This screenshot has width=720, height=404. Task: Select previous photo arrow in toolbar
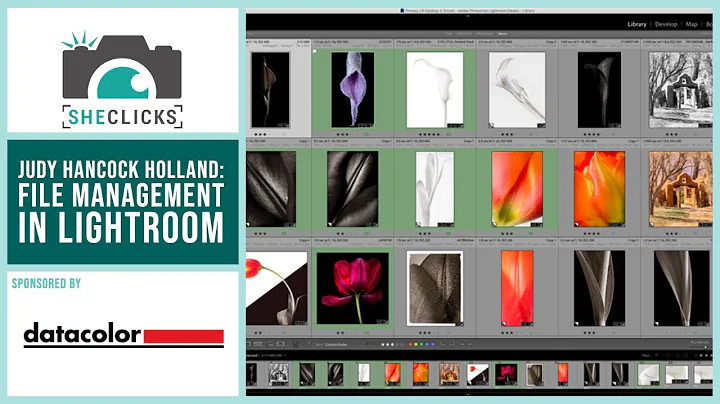(x=462, y=344)
